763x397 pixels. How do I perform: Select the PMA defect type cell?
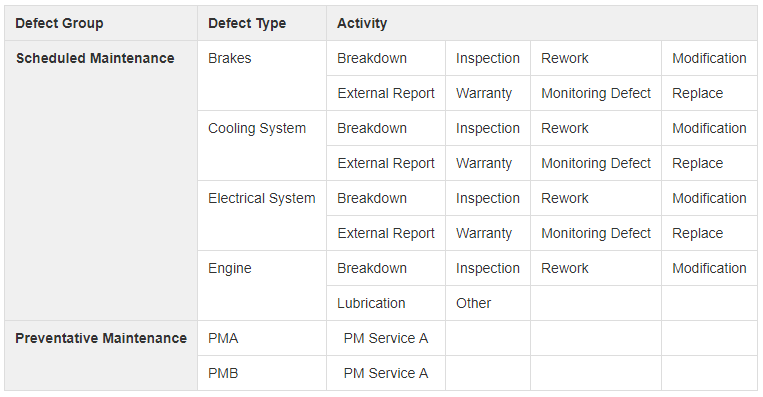pyautogui.click(x=262, y=338)
